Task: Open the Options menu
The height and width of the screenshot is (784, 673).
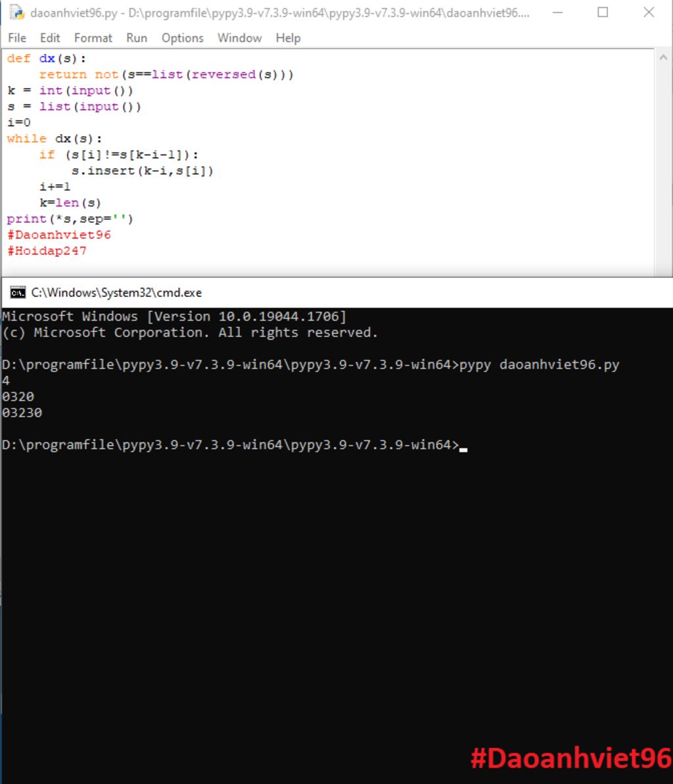Action: coord(183,38)
